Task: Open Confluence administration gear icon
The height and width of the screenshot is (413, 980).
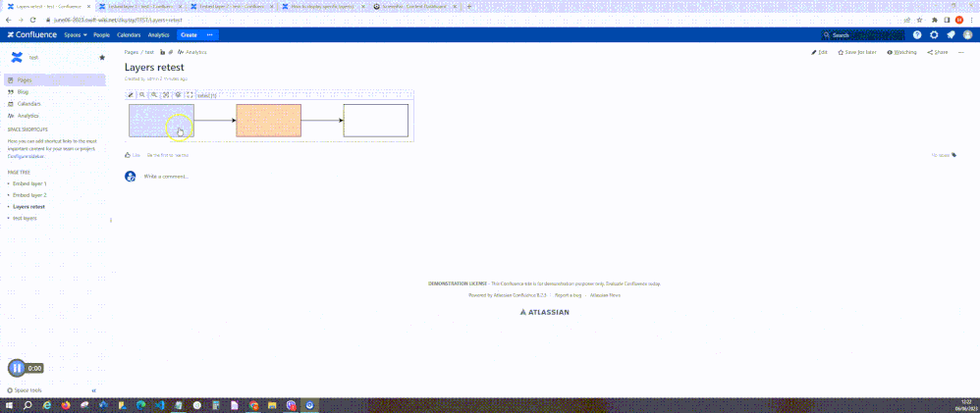Action: coord(934,35)
